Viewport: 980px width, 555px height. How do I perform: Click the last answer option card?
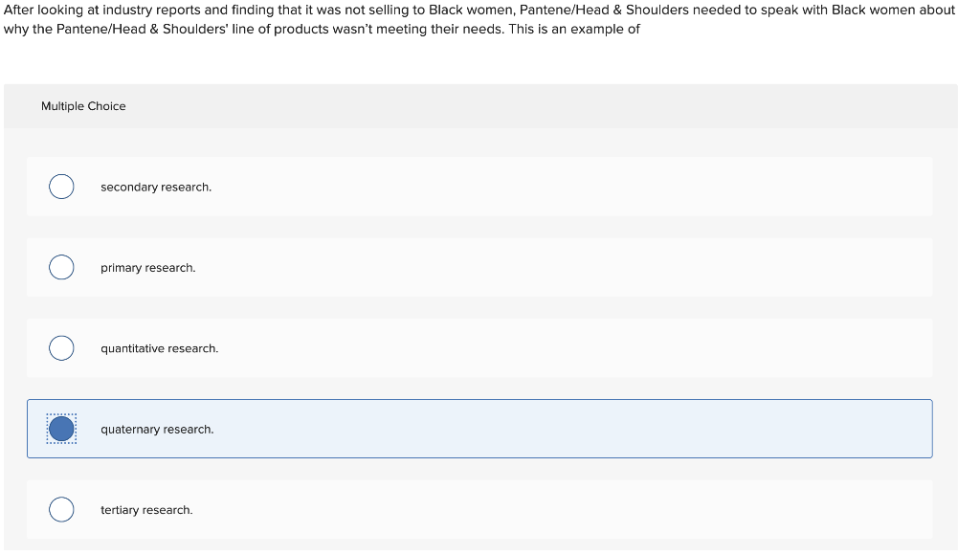click(479, 509)
